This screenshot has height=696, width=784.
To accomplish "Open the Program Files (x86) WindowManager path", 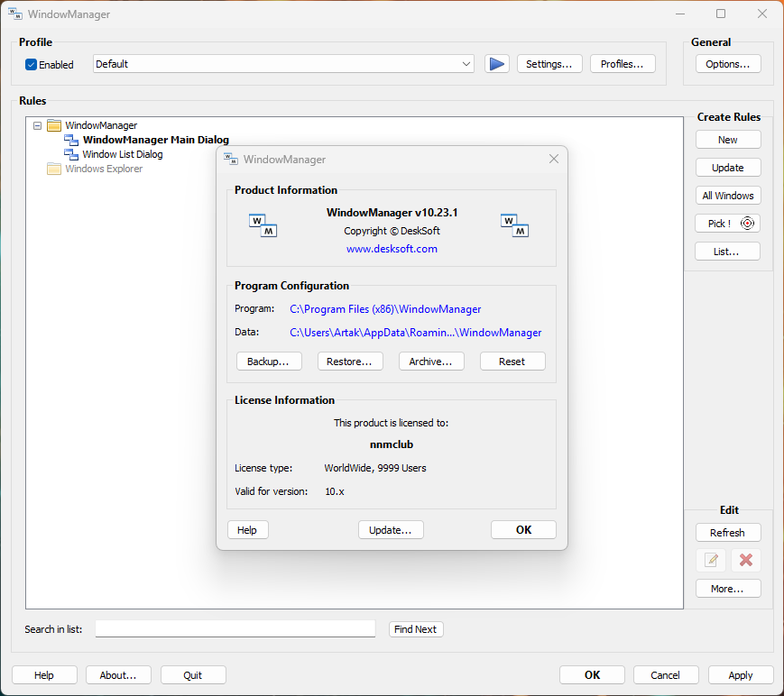I will 385,308.
